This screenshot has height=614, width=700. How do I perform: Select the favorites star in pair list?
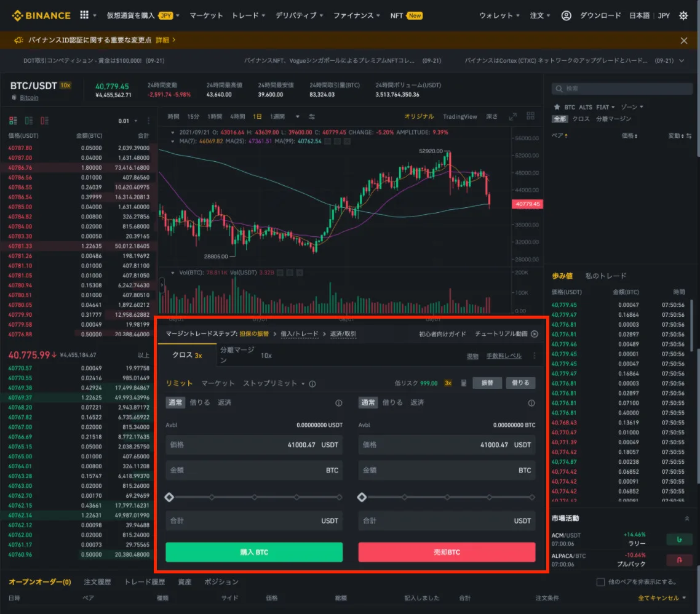point(557,107)
